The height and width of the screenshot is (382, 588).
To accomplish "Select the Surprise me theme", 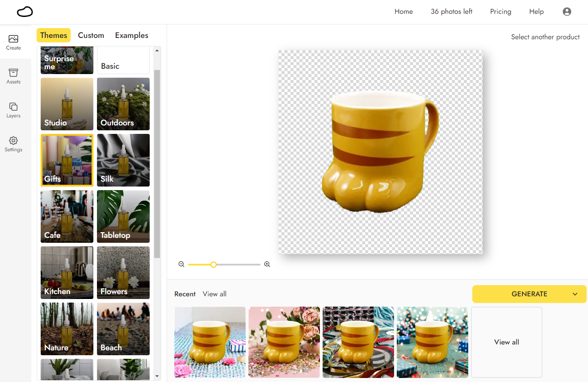I will click(x=67, y=60).
